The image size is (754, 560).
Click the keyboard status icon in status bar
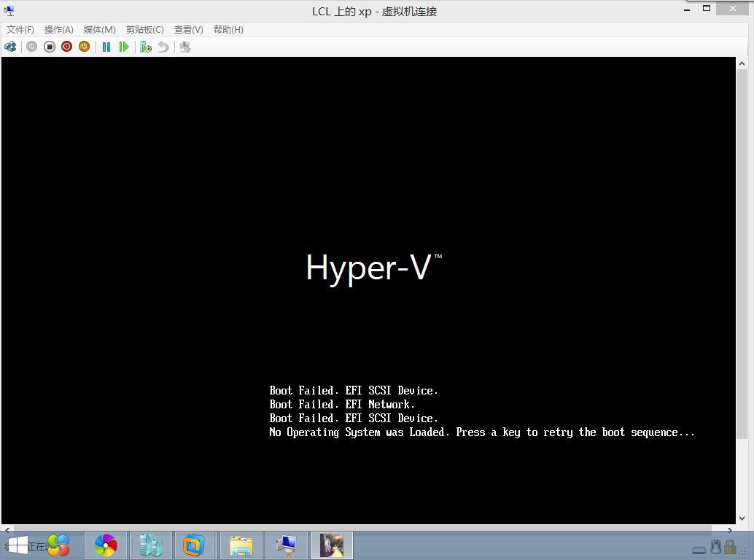[699, 549]
